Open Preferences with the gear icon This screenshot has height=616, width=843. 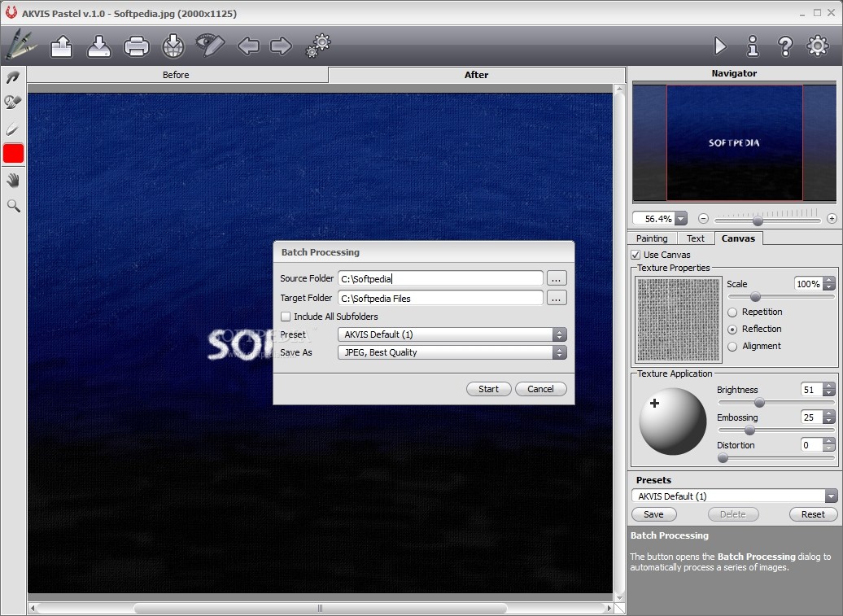coord(818,46)
